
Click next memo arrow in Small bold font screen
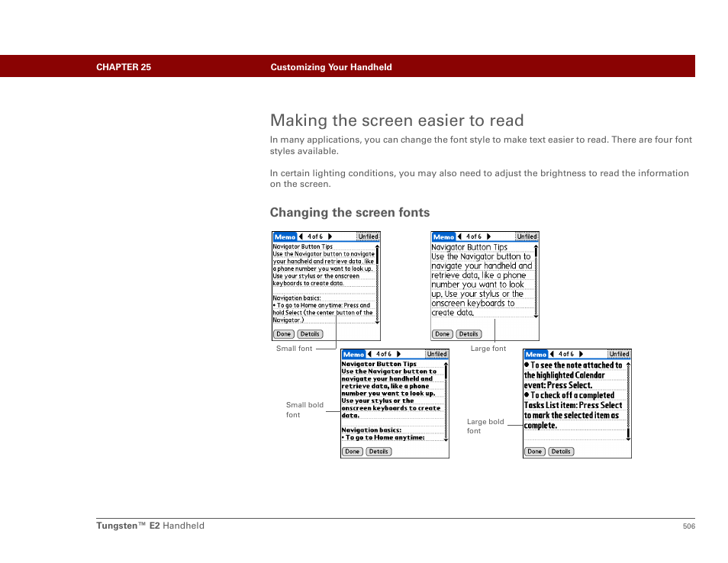click(x=399, y=354)
